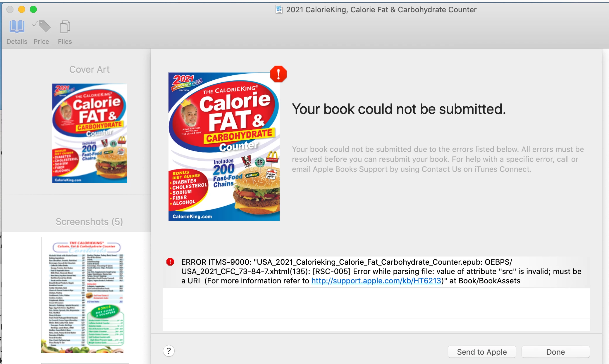Click the Screenshots (5) section header
The height and width of the screenshot is (364, 609).
point(89,222)
